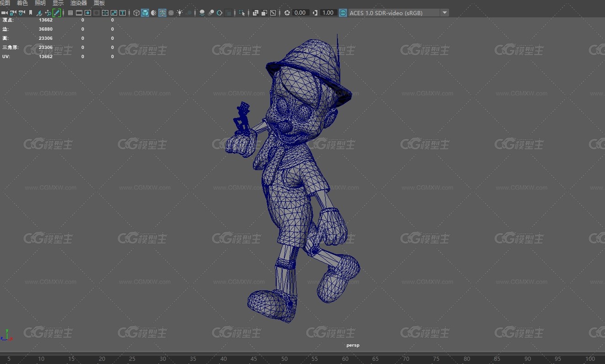
Task: Open the 面板 menu
Action: [x=99, y=3]
